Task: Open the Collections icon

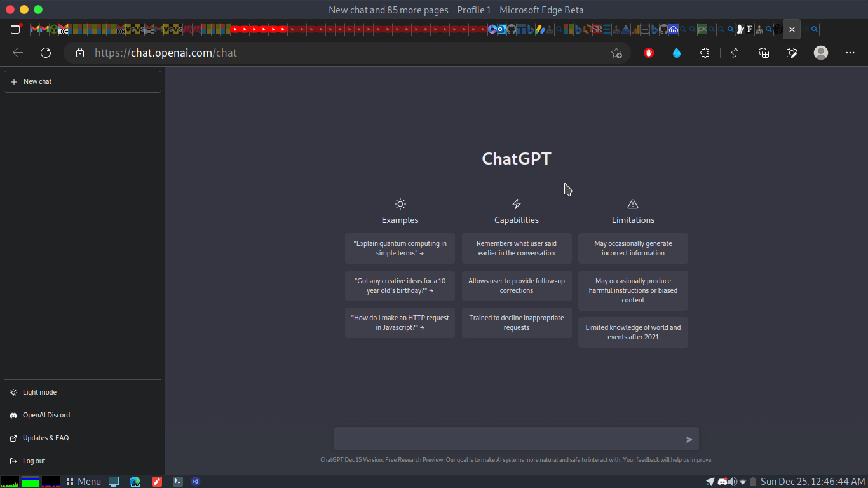Action: point(764,53)
